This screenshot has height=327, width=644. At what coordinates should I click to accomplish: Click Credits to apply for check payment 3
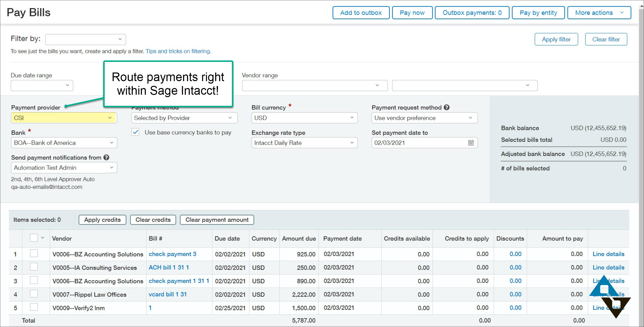[x=463, y=254]
